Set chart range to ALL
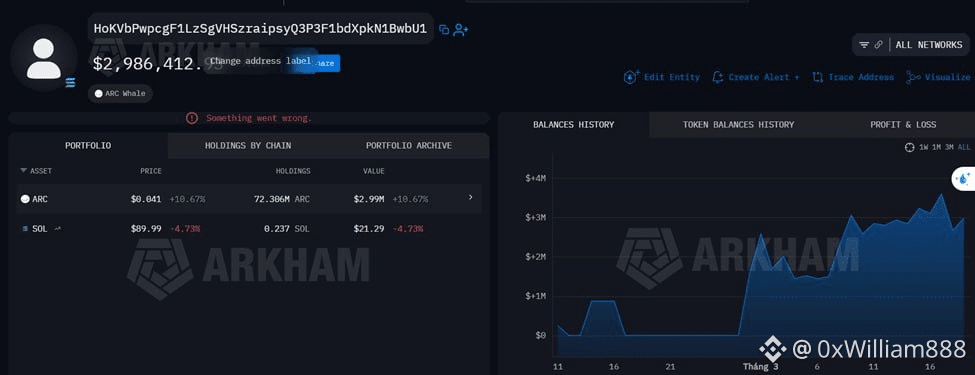The height and width of the screenshot is (375, 975). 964,147
